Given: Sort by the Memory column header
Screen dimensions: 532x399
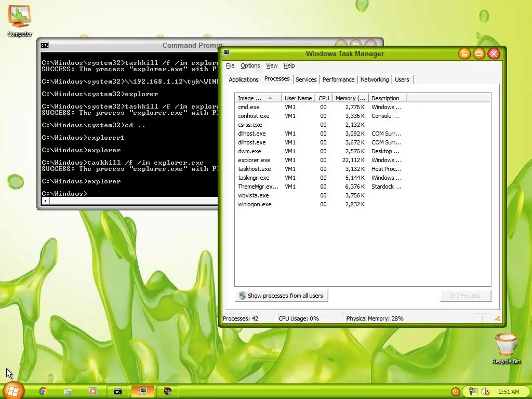Looking at the screenshot, I should pos(350,98).
